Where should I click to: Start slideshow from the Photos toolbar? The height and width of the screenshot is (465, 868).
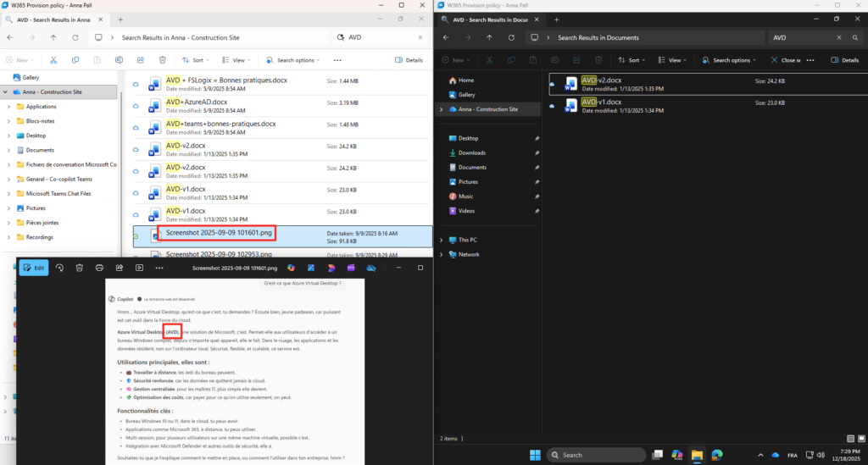tap(138, 267)
